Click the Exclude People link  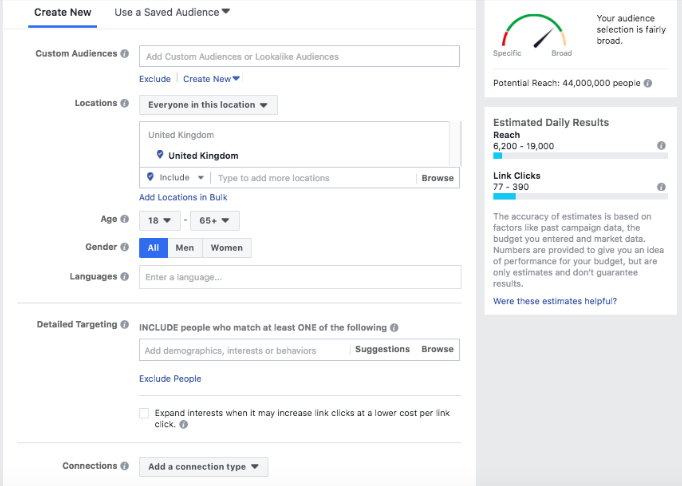170,379
